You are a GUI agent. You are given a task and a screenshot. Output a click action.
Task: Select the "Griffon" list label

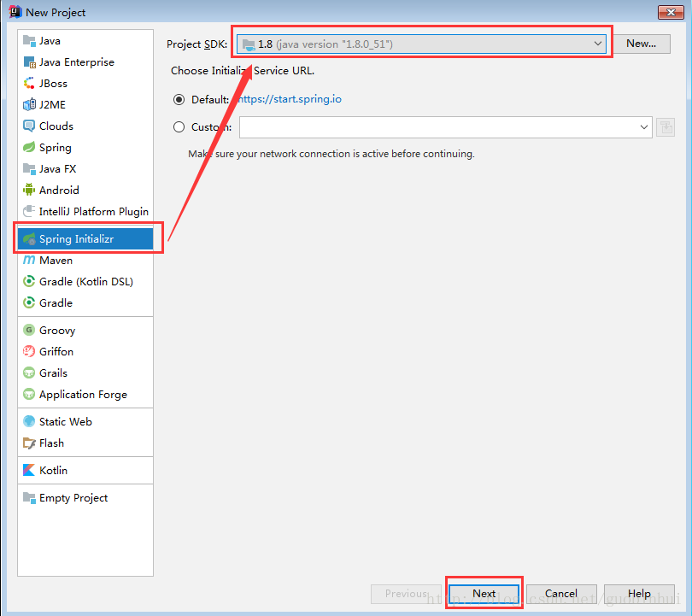coord(56,352)
